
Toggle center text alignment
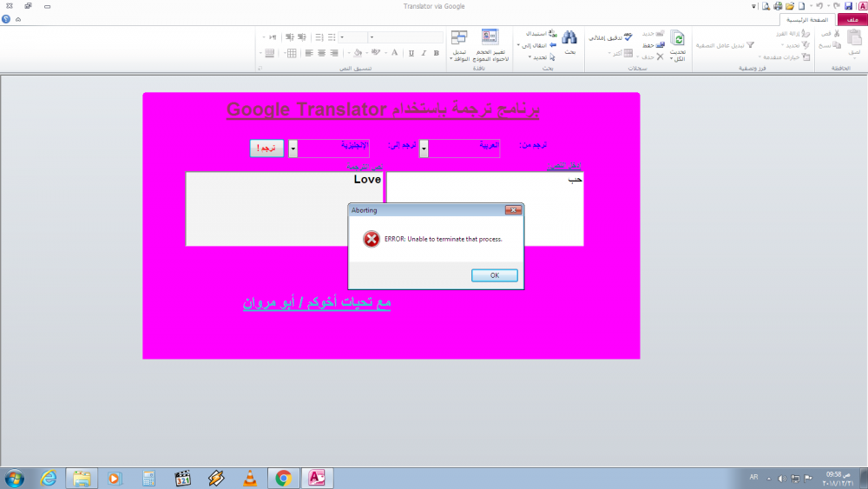tap(321, 53)
